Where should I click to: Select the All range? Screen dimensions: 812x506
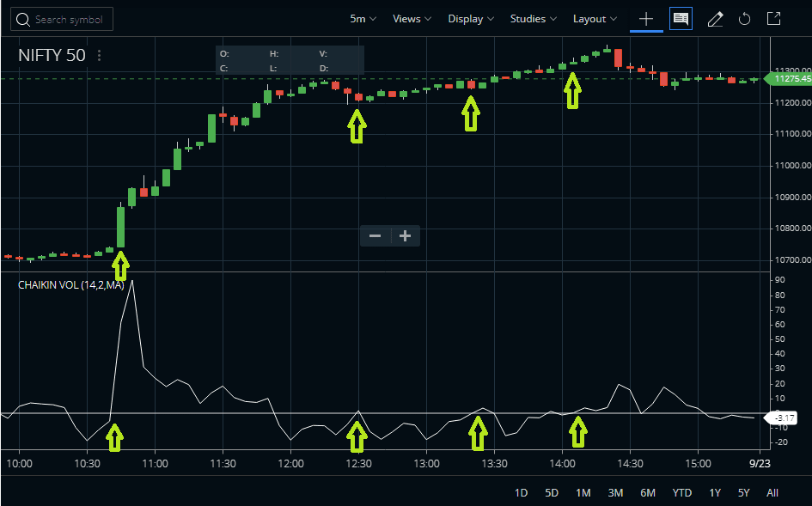point(772,492)
